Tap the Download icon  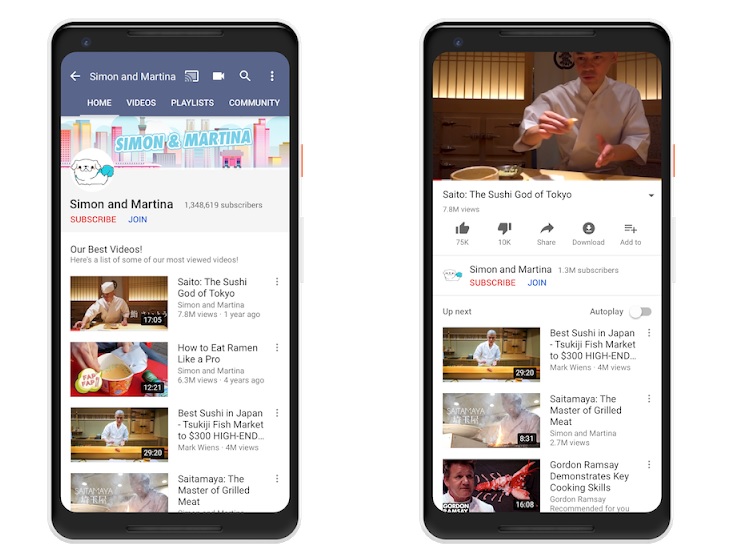588,228
